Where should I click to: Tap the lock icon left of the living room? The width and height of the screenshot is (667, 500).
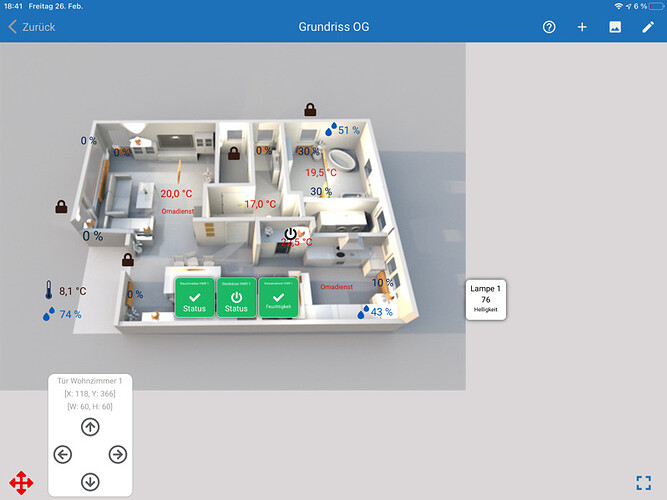point(62,207)
